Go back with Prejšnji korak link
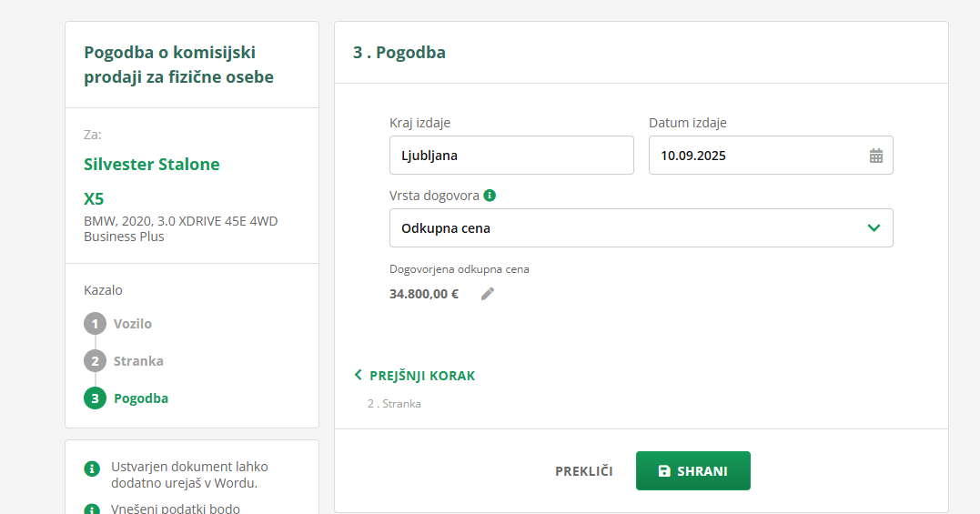The width and height of the screenshot is (980, 514). (x=422, y=376)
